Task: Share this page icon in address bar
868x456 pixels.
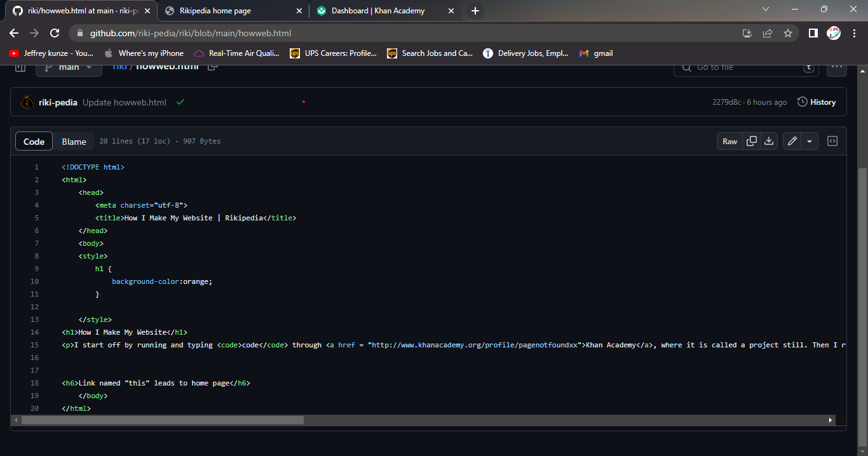Action: point(768,33)
